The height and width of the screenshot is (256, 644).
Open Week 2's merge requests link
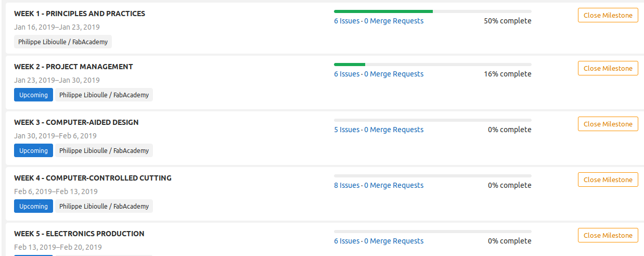coord(394,74)
